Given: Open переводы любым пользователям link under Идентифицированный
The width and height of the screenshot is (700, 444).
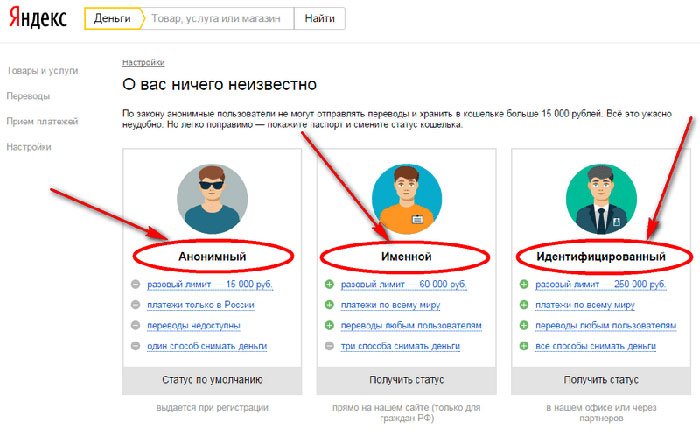Looking at the screenshot, I should pos(606,325).
